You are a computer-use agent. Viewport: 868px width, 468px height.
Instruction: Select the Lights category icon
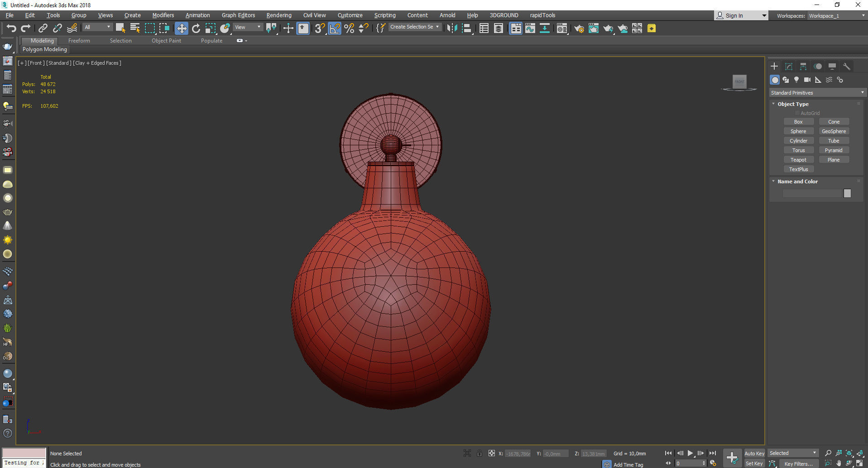point(796,80)
